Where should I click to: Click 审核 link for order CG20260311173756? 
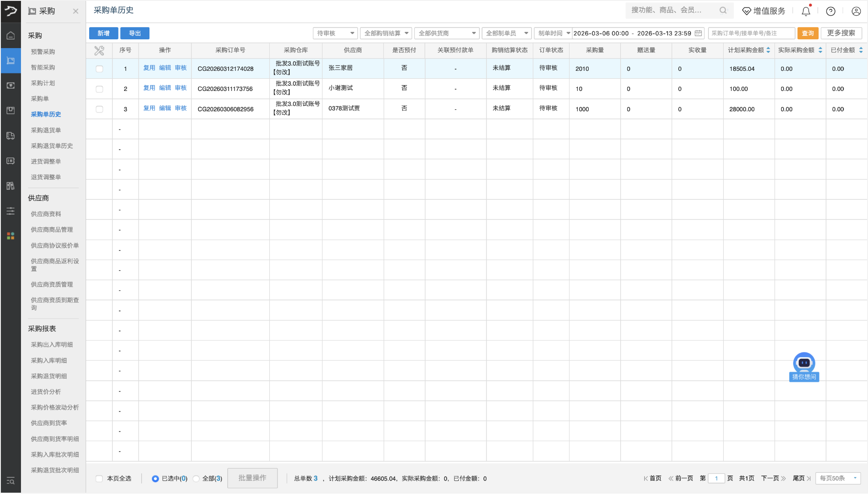click(181, 88)
